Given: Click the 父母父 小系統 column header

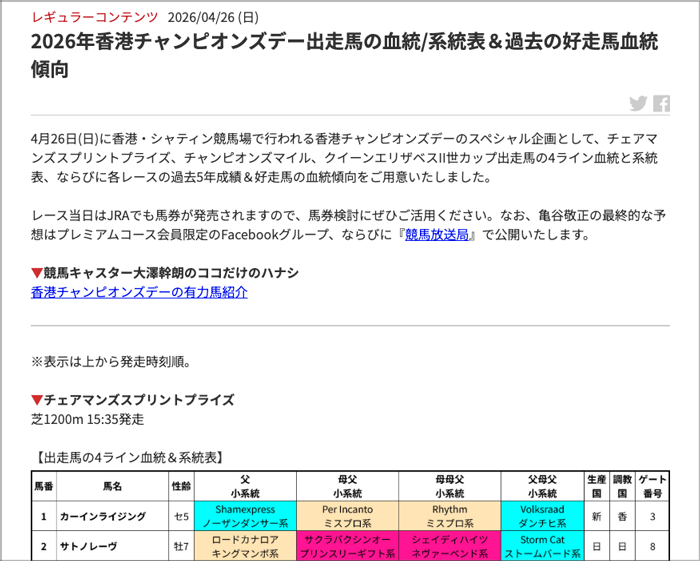Looking at the screenshot, I should click(x=542, y=486).
